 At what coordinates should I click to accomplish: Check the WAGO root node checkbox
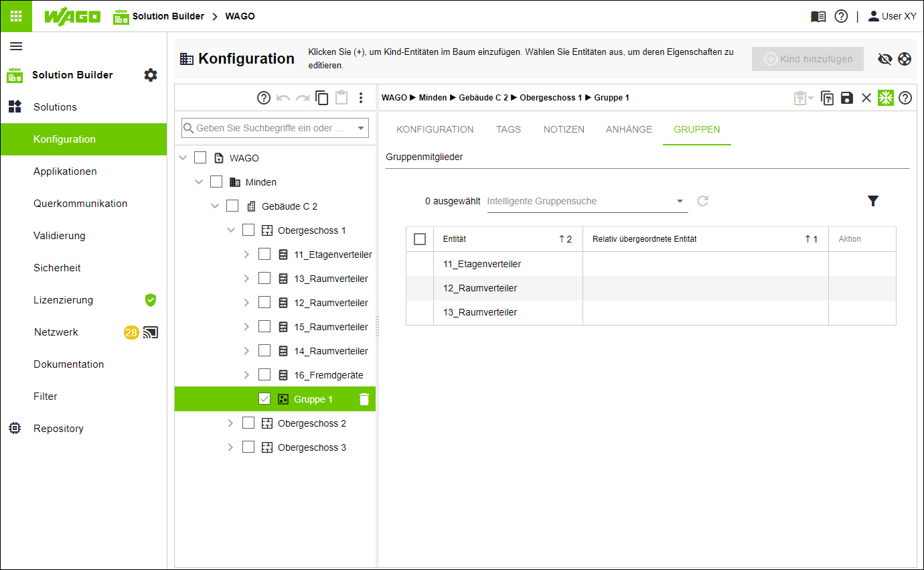click(x=200, y=158)
